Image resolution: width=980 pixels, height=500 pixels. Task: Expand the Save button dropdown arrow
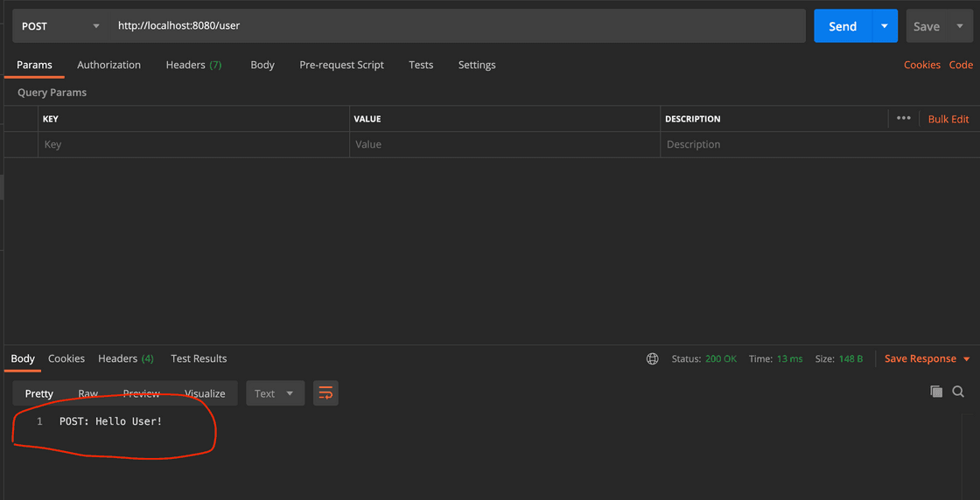coord(960,26)
